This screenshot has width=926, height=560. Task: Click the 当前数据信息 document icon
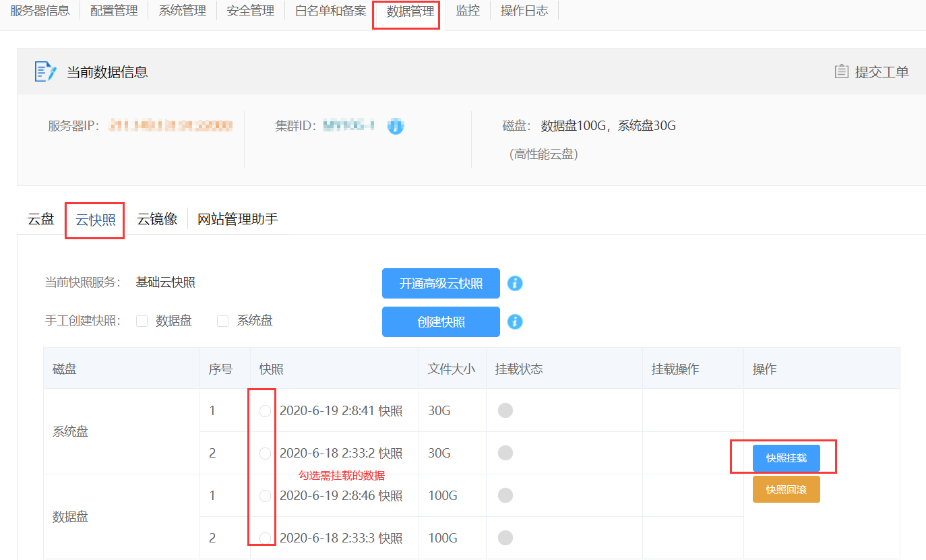[44, 71]
